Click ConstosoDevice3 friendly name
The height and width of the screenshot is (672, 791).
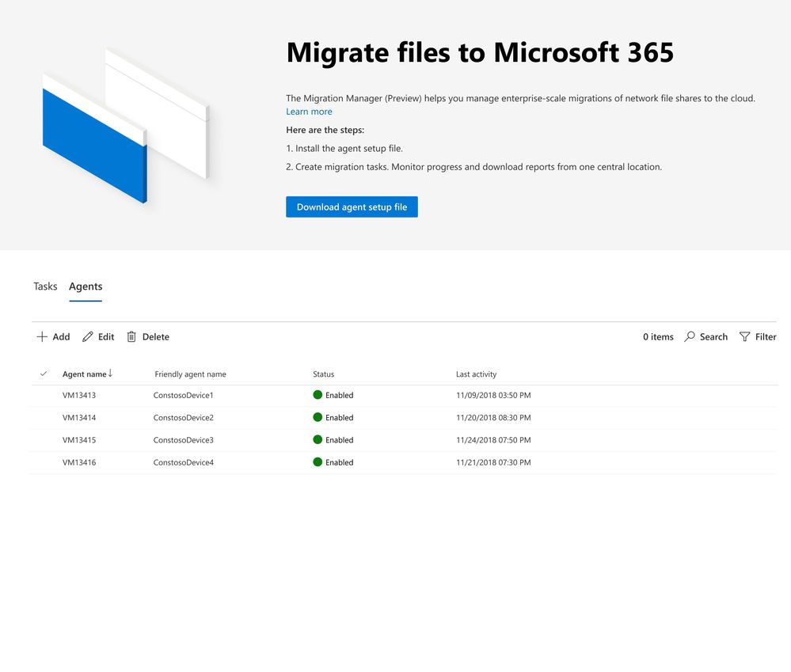click(184, 440)
